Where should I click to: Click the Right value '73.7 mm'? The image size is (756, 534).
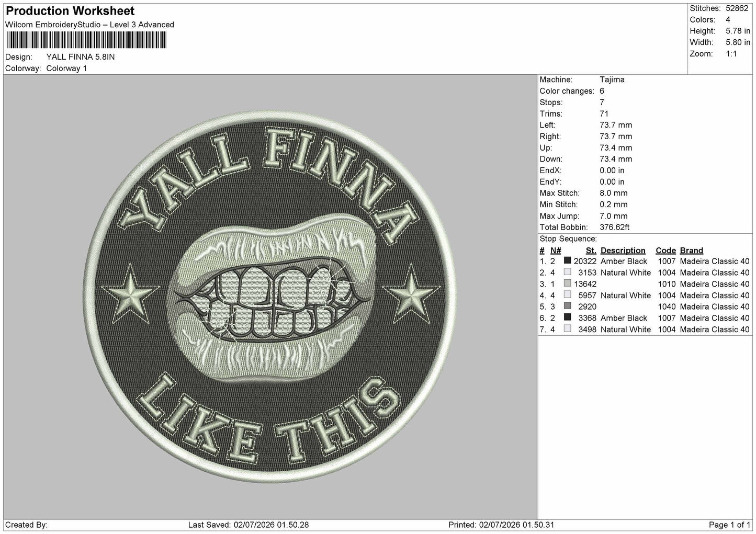616,137
